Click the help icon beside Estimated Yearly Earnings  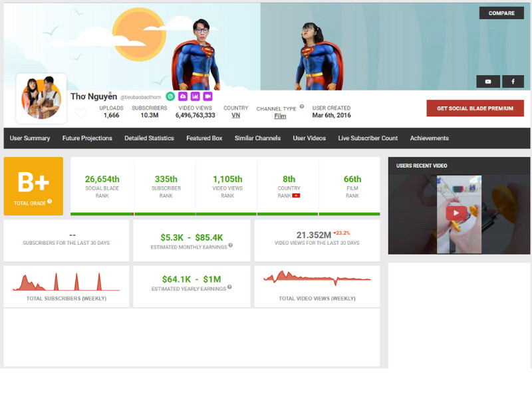click(229, 287)
